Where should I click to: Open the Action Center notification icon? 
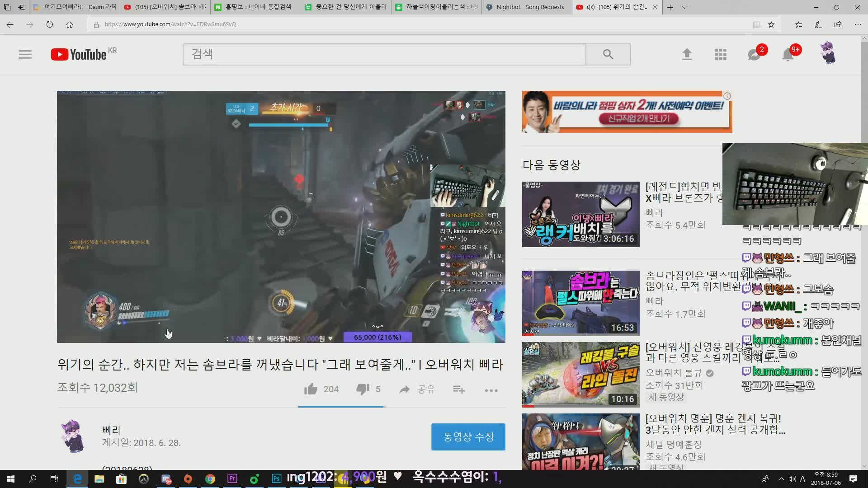[x=853, y=479]
